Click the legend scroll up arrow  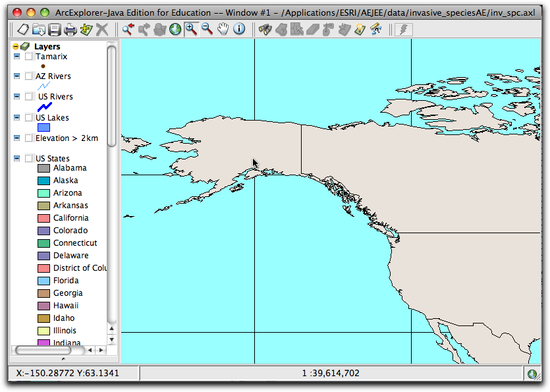[x=112, y=329]
